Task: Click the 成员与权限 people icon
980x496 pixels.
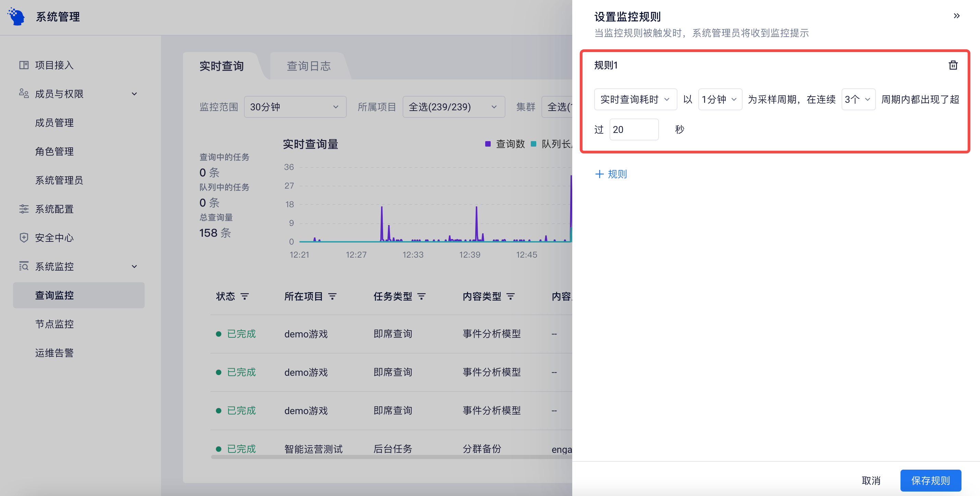Action: tap(24, 94)
